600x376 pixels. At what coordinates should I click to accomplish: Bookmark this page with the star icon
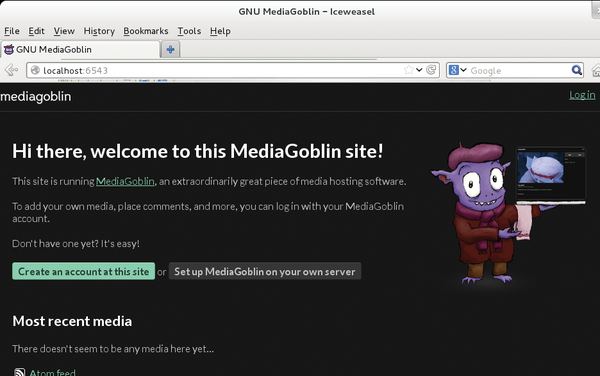(408, 70)
